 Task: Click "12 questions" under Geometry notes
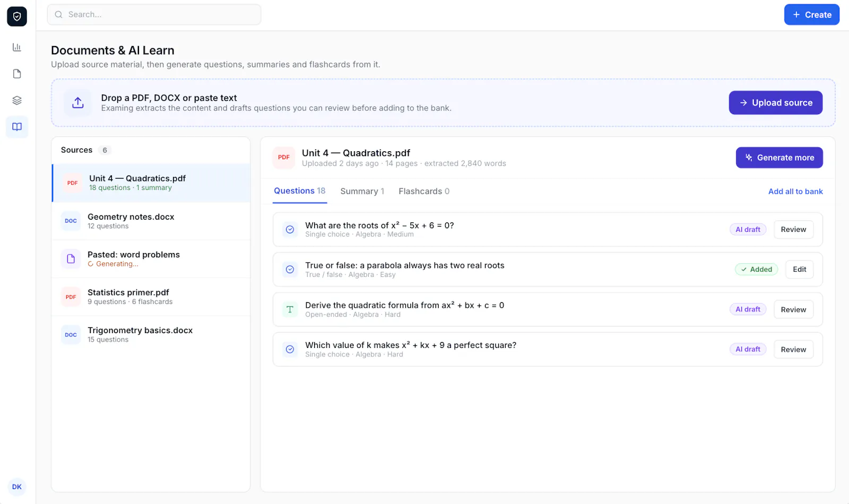coord(108,226)
